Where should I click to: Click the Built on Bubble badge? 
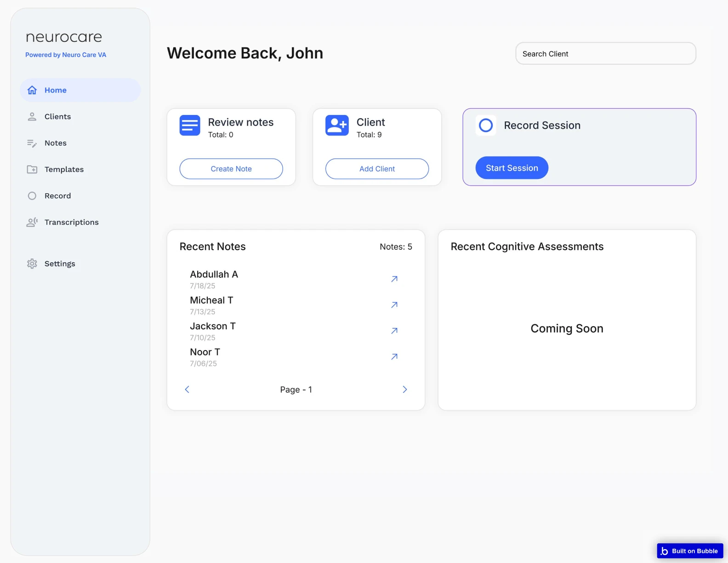click(690, 551)
